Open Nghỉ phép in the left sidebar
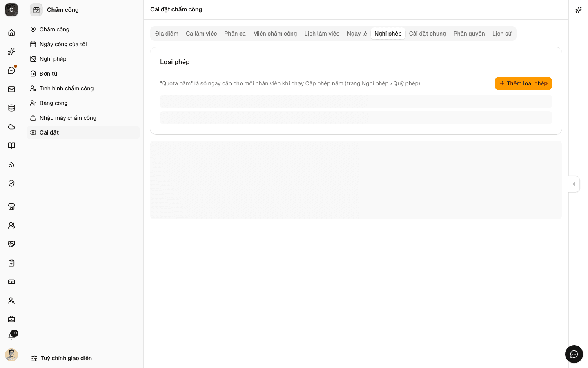The height and width of the screenshot is (368, 588). [83, 59]
